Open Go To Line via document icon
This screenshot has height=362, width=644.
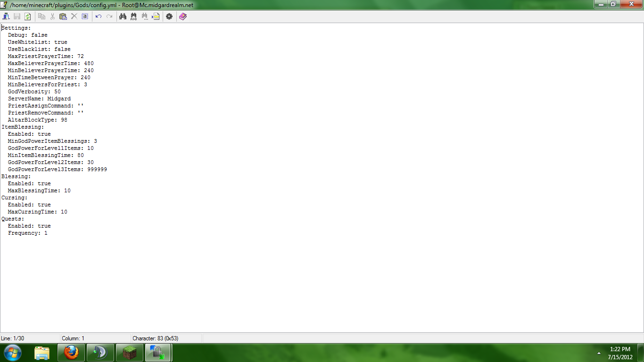156,16
